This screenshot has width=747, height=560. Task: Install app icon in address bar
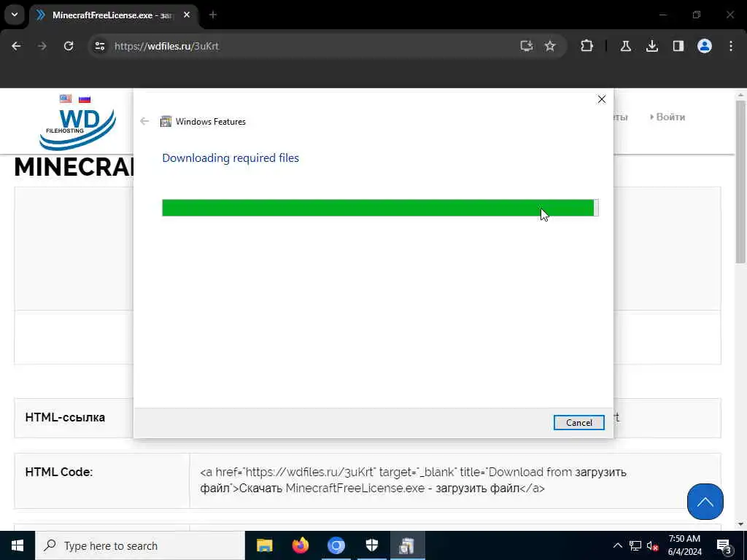(527, 46)
